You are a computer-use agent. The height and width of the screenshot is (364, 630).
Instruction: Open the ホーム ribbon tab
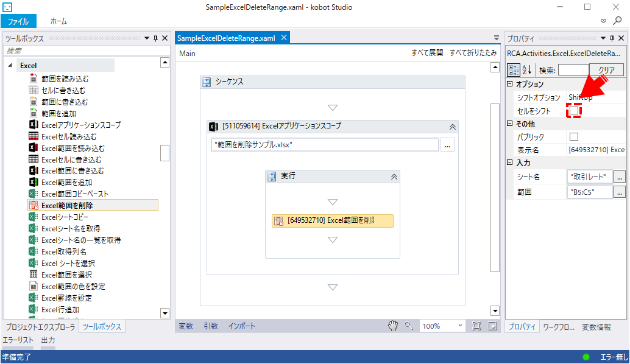(58, 21)
